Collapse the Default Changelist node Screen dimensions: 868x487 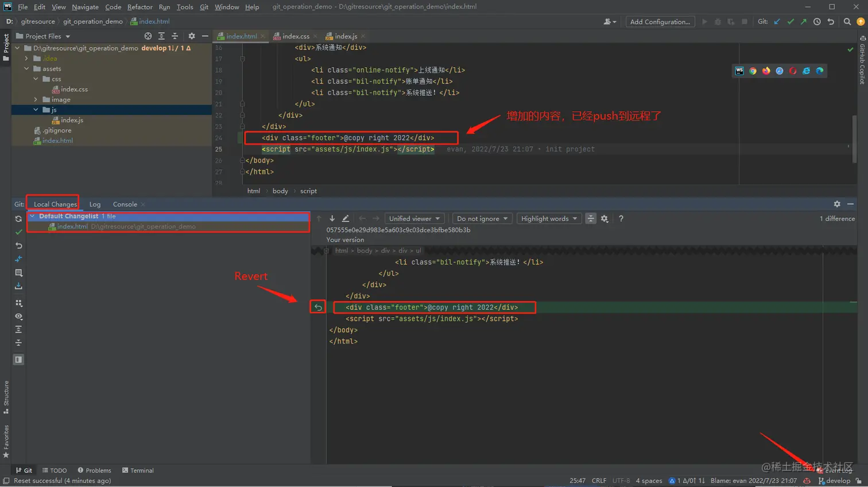pyautogui.click(x=33, y=216)
